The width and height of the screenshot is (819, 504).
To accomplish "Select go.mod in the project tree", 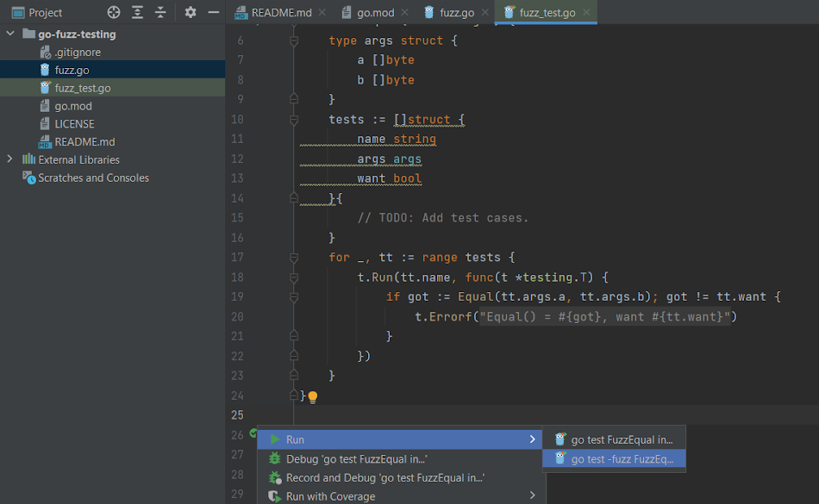I will pyautogui.click(x=73, y=106).
